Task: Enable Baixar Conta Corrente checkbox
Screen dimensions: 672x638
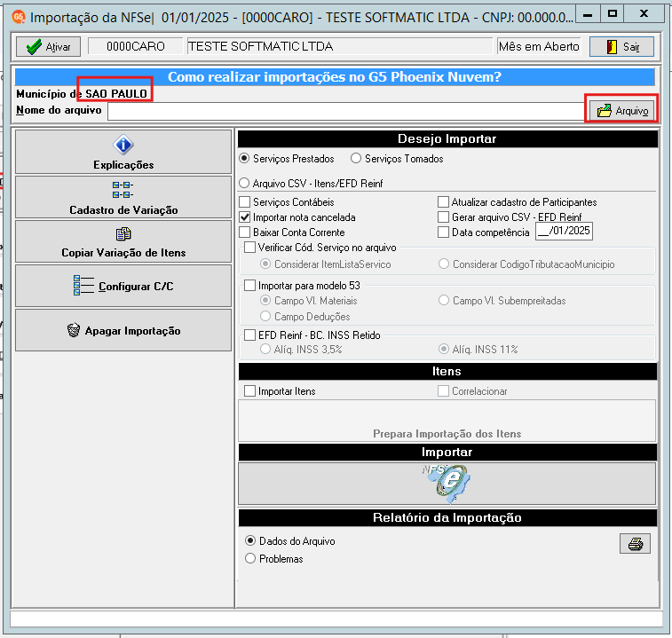Action: (x=292, y=232)
